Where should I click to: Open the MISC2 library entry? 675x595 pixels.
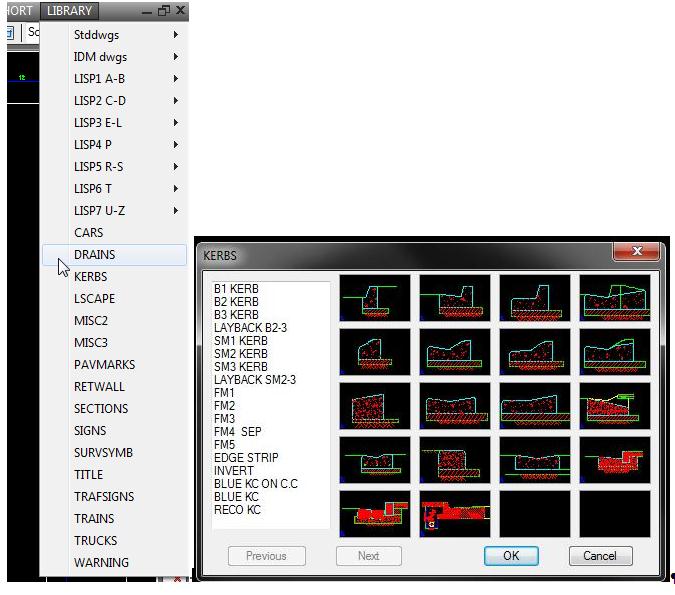115,320
